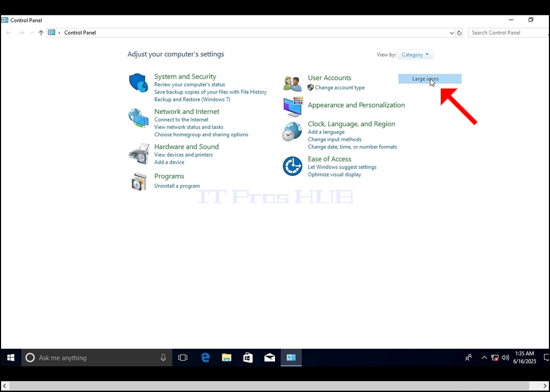
Task: Click Control Panel in the address breadcrumb
Action: (x=80, y=33)
